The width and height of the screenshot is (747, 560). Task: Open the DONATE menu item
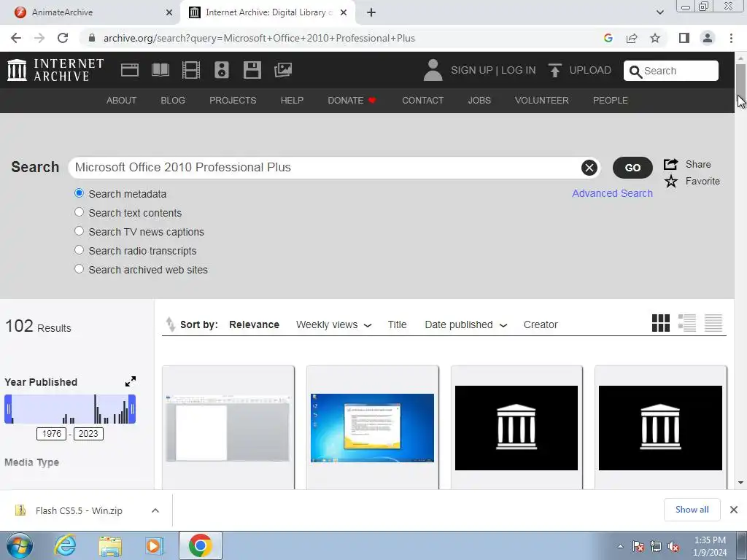tap(352, 101)
